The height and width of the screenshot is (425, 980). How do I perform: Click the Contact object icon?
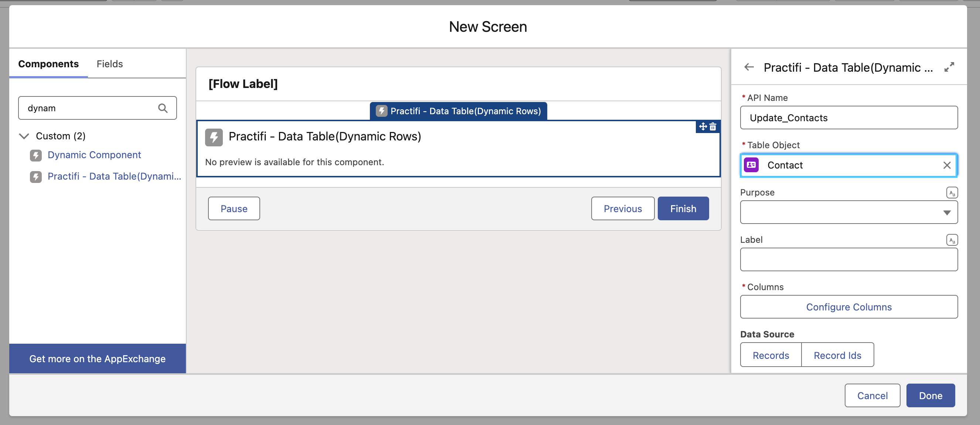pyautogui.click(x=751, y=165)
